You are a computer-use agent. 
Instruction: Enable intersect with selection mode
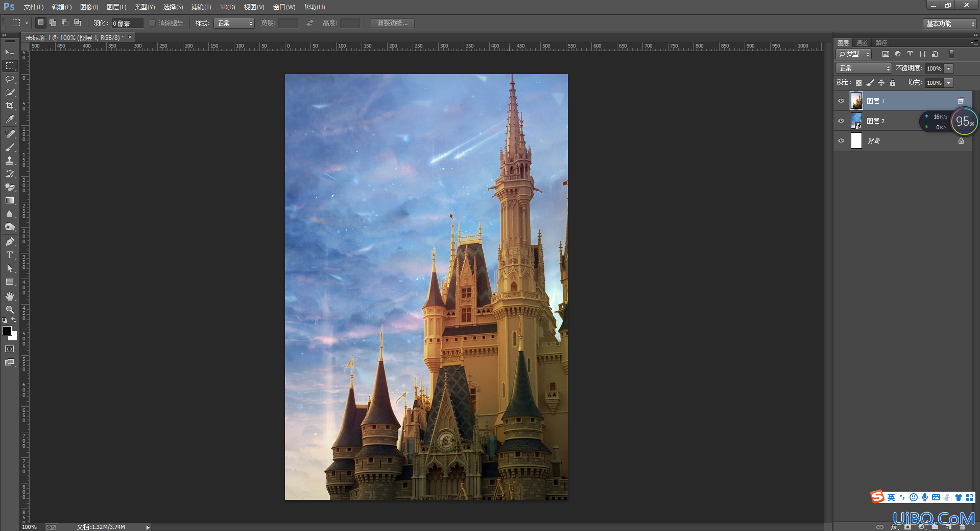pyautogui.click(x=77, y=22)
